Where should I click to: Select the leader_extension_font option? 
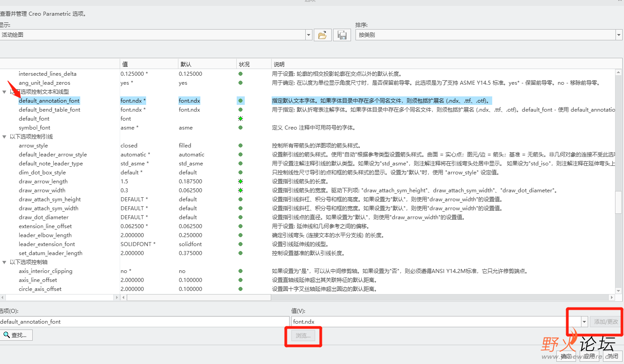tap(47, 244)
